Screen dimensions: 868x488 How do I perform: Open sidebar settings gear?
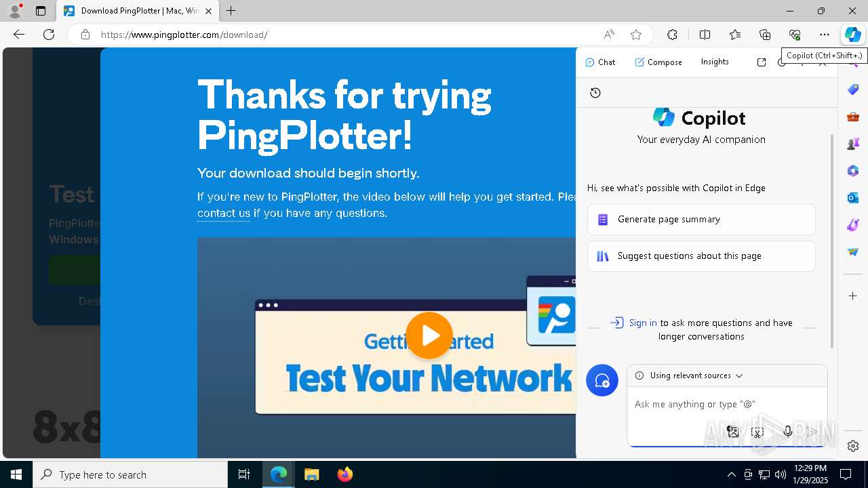(x=853, y=446)
